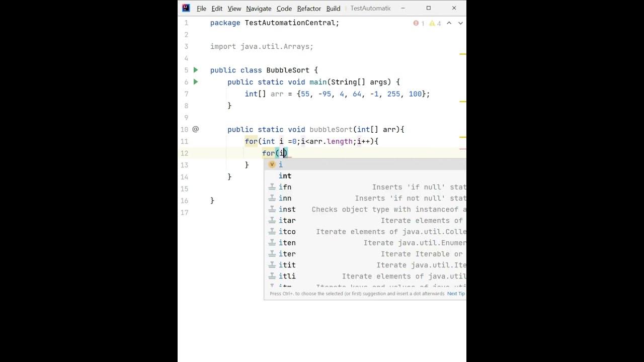The image size is (644, 362).
Task: Select 'itar' iterate array template
Action: pos(365,220)
